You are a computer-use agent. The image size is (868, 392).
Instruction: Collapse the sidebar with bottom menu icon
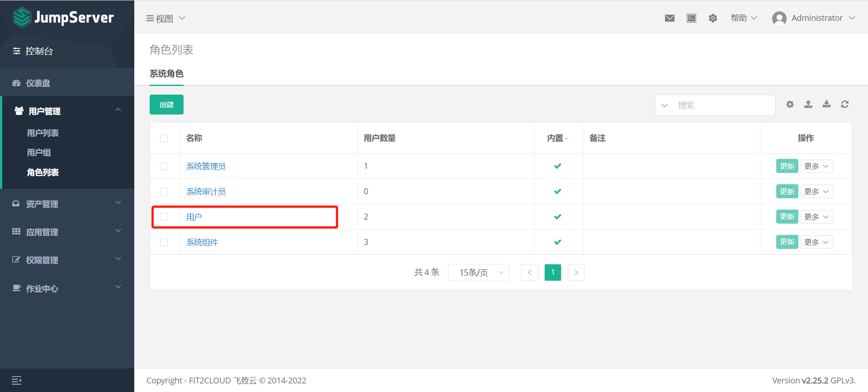coord(17,380)
